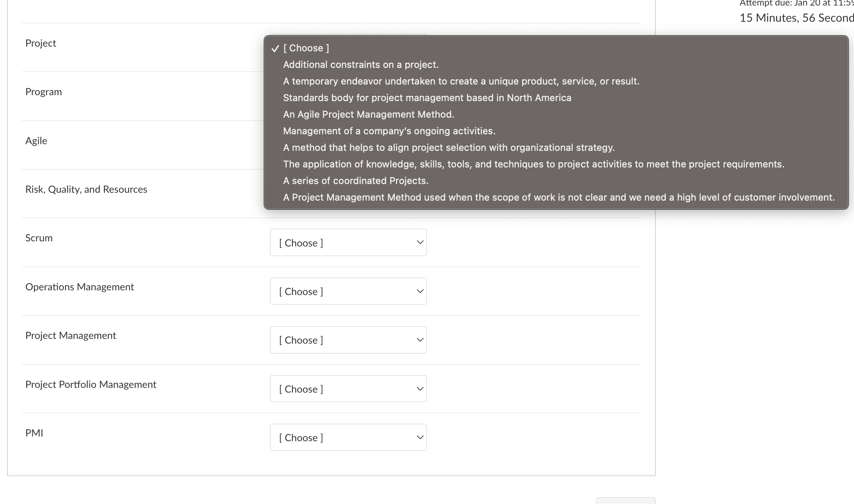Select the '[ Choose ]' checked option

coord(306,48)
